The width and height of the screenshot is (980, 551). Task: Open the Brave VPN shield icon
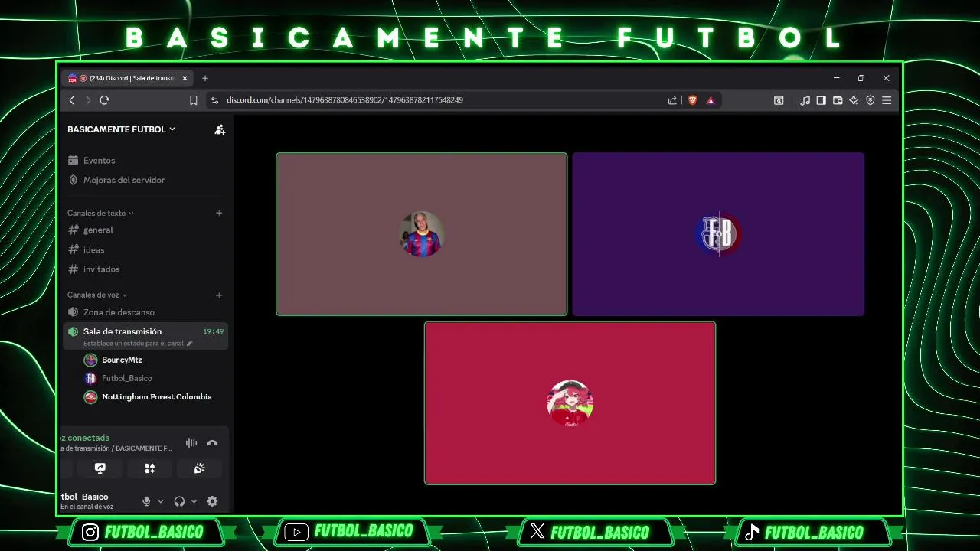point(870,100)
